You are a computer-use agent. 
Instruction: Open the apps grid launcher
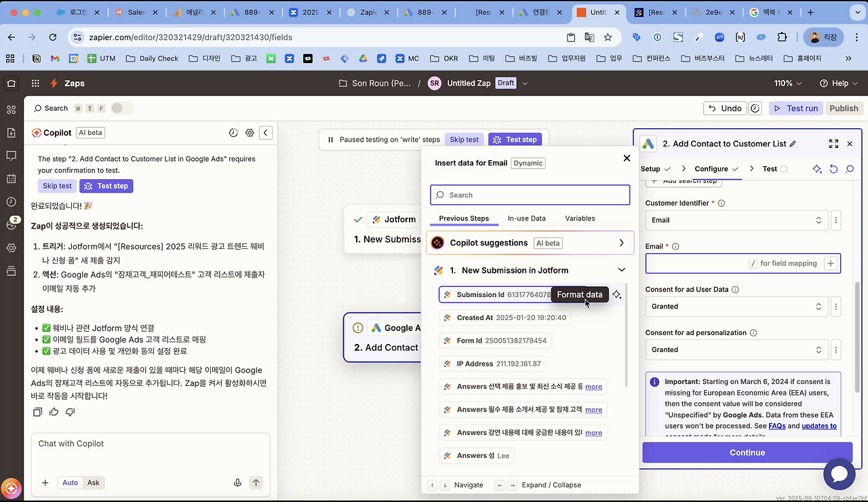click(35, 83)
